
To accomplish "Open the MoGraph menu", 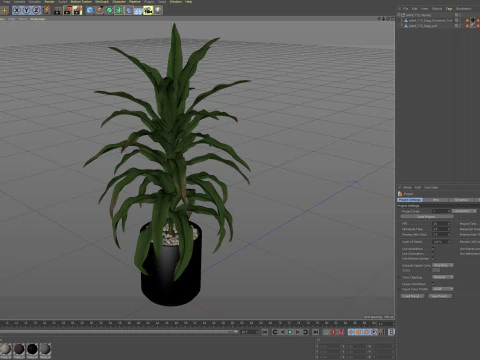I will tap(102, 2).
